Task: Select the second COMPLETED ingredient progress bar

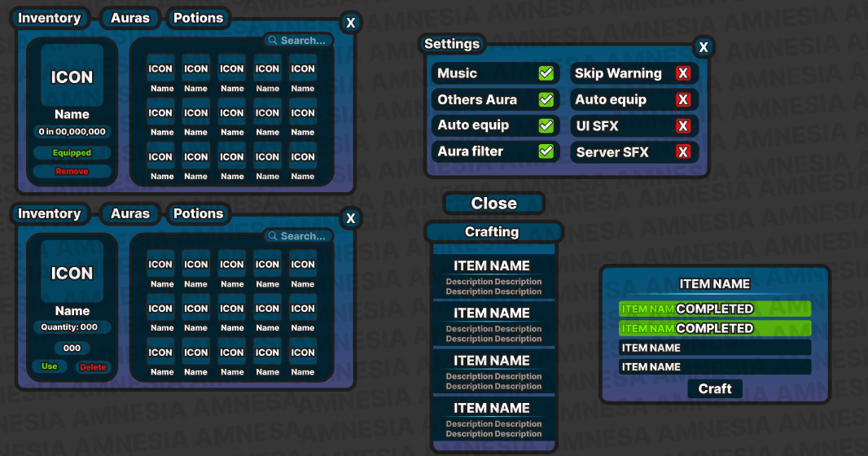Action: tap(715, 328)
